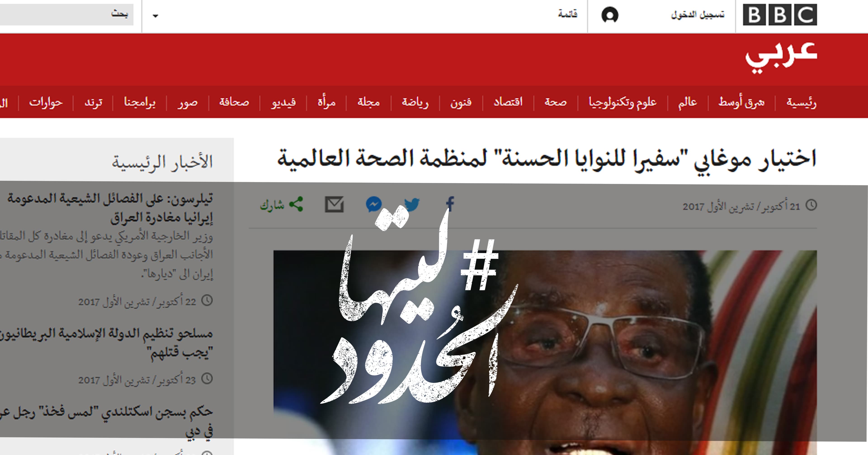Open صحافة nav tab
868x455 pixels.
(x=234, y=102)
